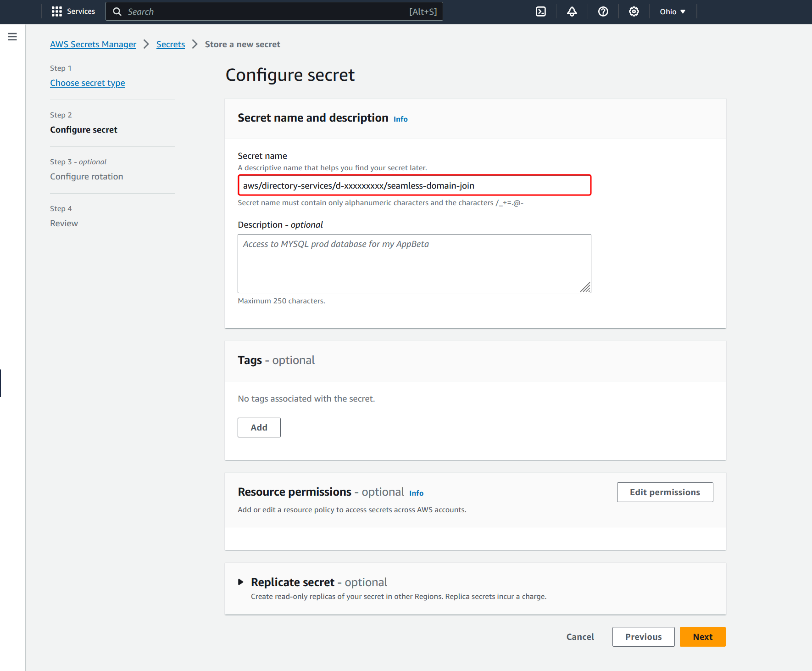Screen dimensions: 812x671
Task: Add a tag to the secret
Action: point(259,427)
